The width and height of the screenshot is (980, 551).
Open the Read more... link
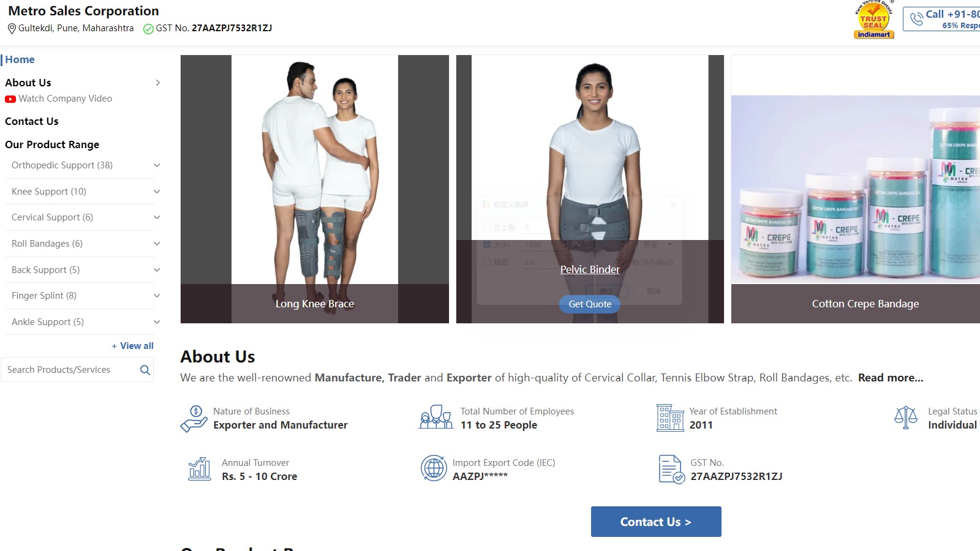pyautogui.click(x=891, y=378)
